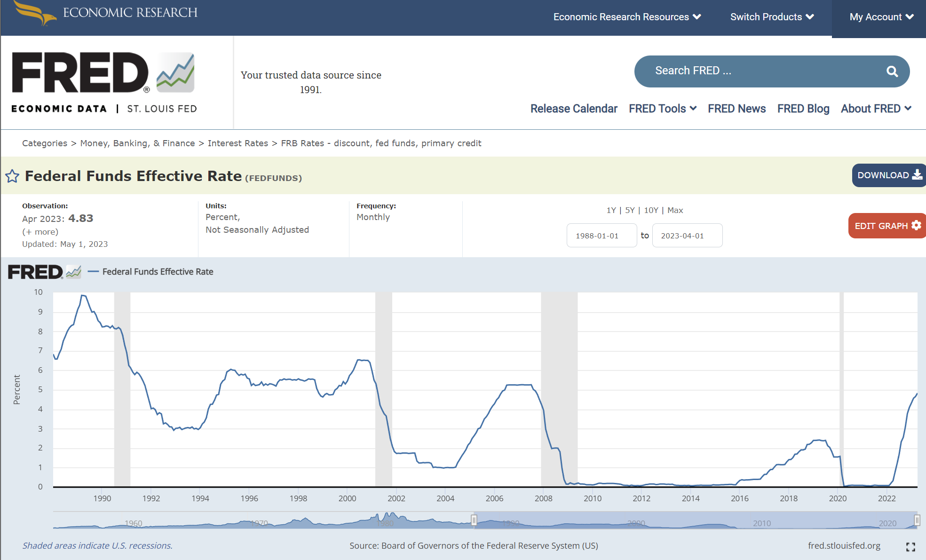Viewport: 926px width, 560px height.
Task: Click the start date field 1988-01-01
Action: pyautogui.click(x=602, y=236)
